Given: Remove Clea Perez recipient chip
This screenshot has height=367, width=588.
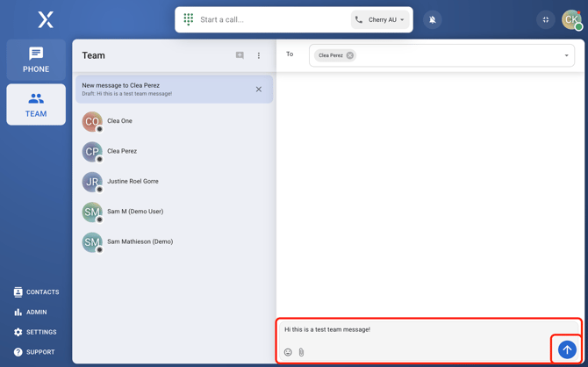Looking at the screenshot, I should 350,55.
